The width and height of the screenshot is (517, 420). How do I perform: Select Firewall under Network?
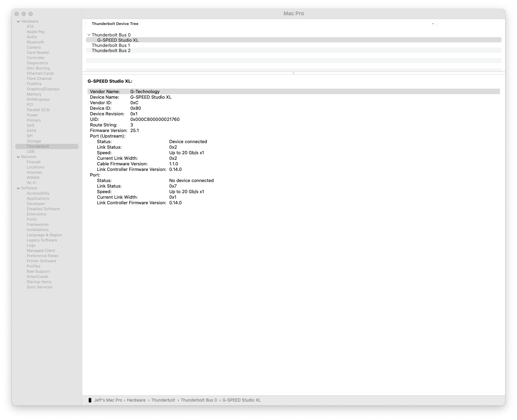34,162
